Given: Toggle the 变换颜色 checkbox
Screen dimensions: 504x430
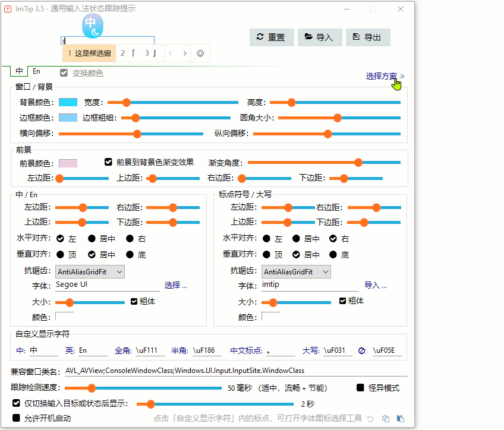Looking at the screenshot, I should 64,73.
